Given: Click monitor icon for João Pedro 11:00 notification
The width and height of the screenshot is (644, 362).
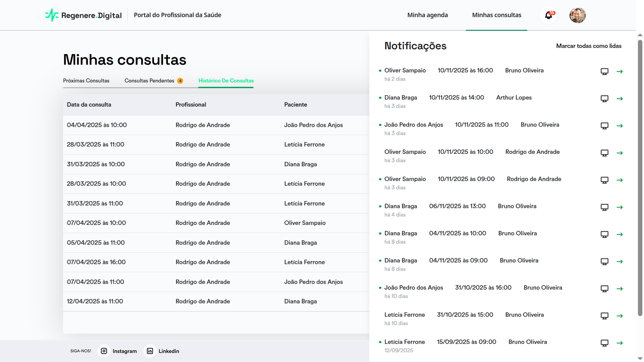Looking at the screenshot, I should pyautogui.click(x=604, y=126).
